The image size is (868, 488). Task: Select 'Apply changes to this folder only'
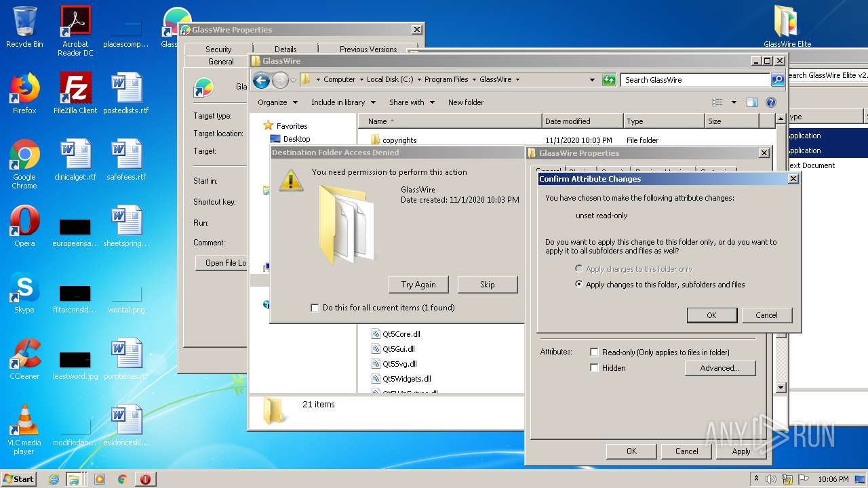click(x=578, y=269)
